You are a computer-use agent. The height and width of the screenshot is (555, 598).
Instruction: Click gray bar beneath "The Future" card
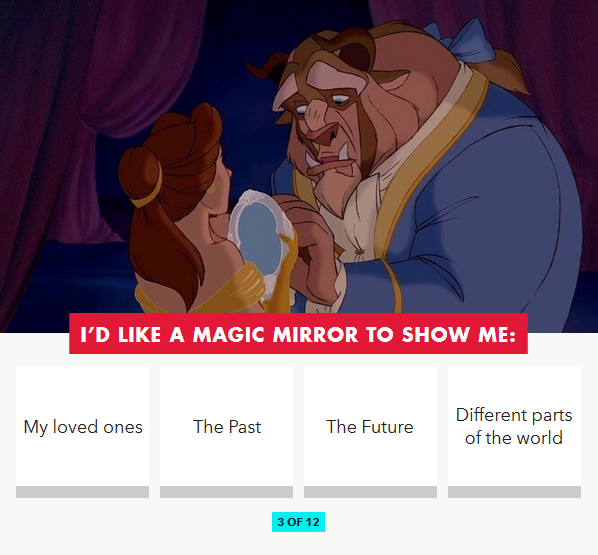point(370,492)
